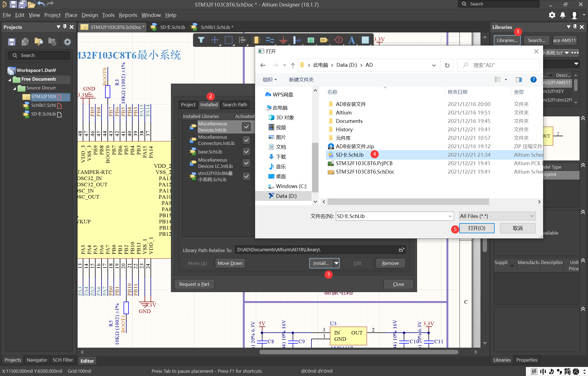Click the Remove library button
Screen dimensions: 588x376
tap(390, 263)
